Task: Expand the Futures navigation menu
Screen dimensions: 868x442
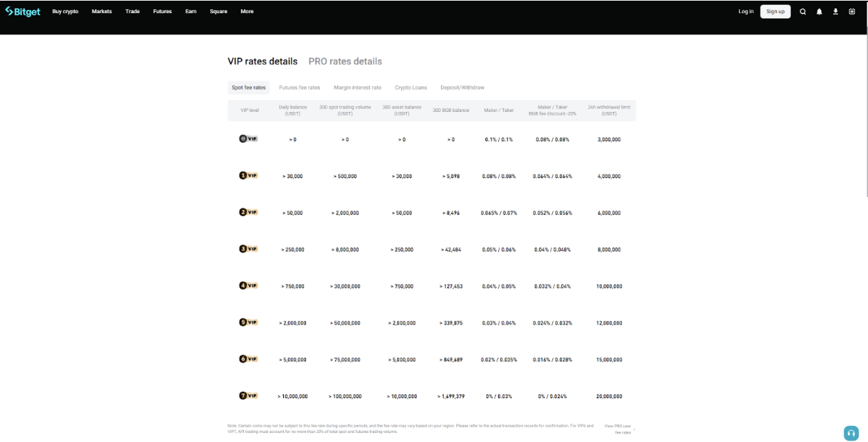Action: tap(162, 12)
